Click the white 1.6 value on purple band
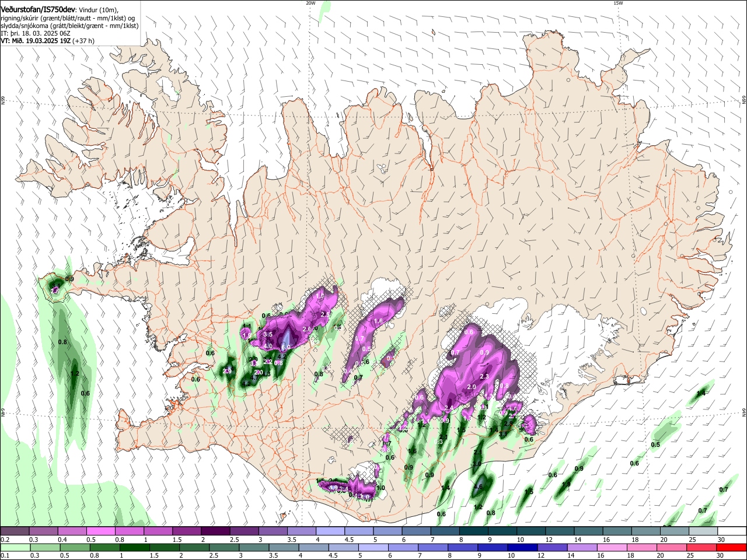 coord(378,321)
